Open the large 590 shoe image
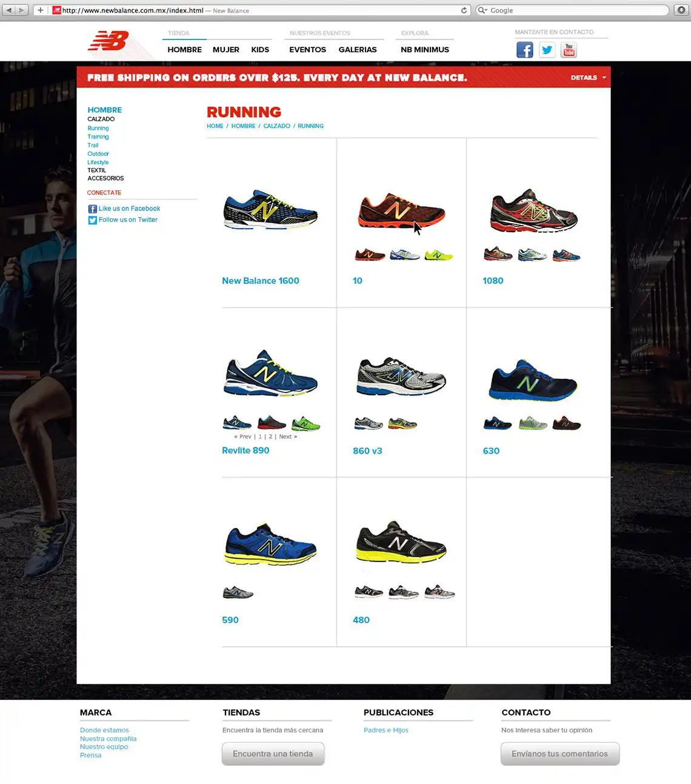691x784 pixels. [x=271, y=544]
